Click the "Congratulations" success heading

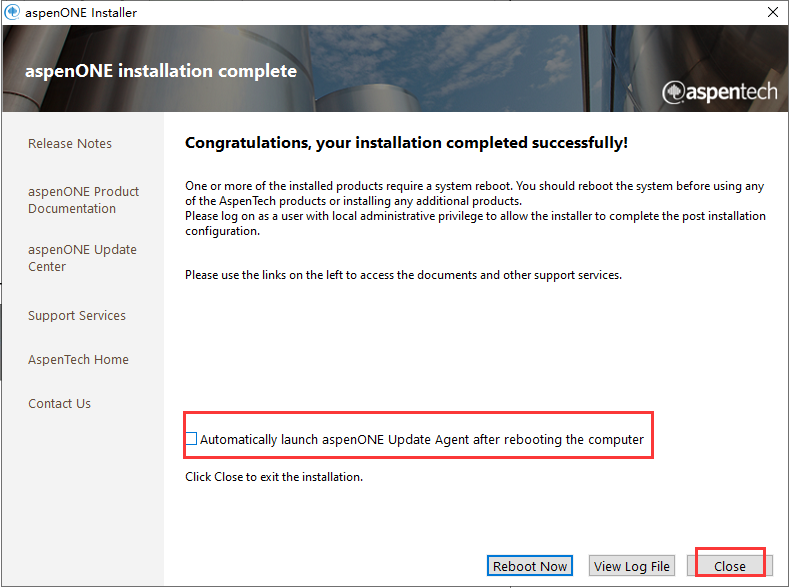pyautogui.click(x=406, y=143)
